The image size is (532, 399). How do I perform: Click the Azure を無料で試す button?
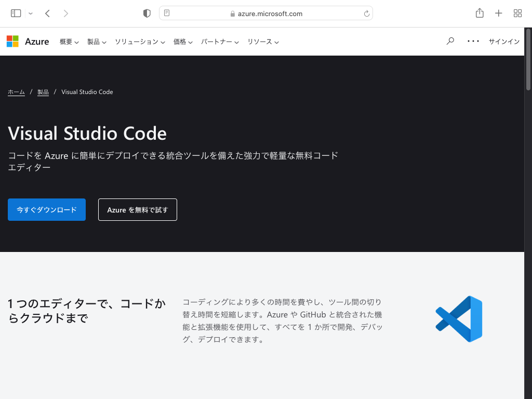pos(137,210)
